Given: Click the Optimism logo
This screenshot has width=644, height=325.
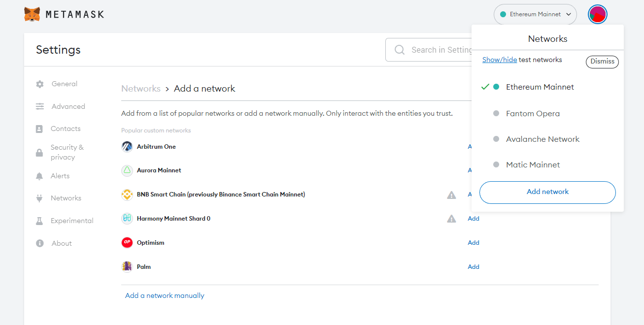Looking at the screenshot, I should 127,242.
